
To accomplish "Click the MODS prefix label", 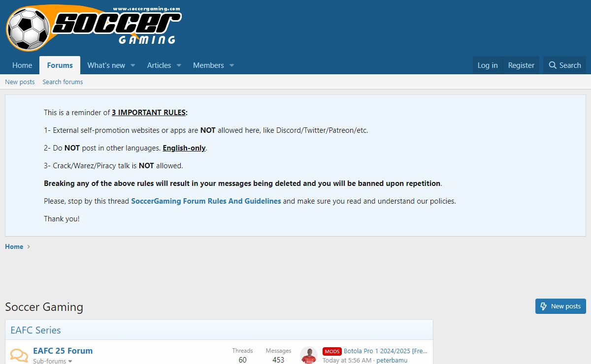I will [x=332, y=351].
